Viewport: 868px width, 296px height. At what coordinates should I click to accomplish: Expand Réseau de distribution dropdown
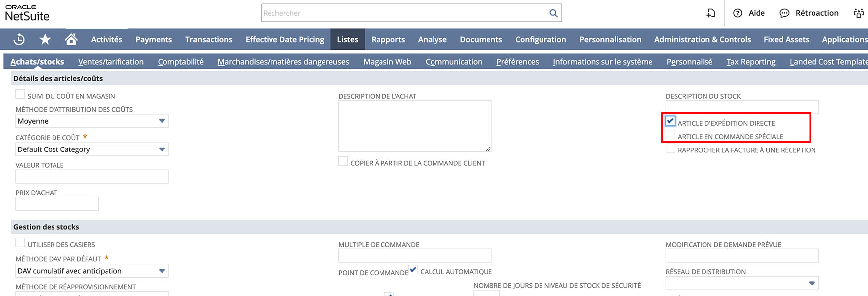(x=812, y=283)
